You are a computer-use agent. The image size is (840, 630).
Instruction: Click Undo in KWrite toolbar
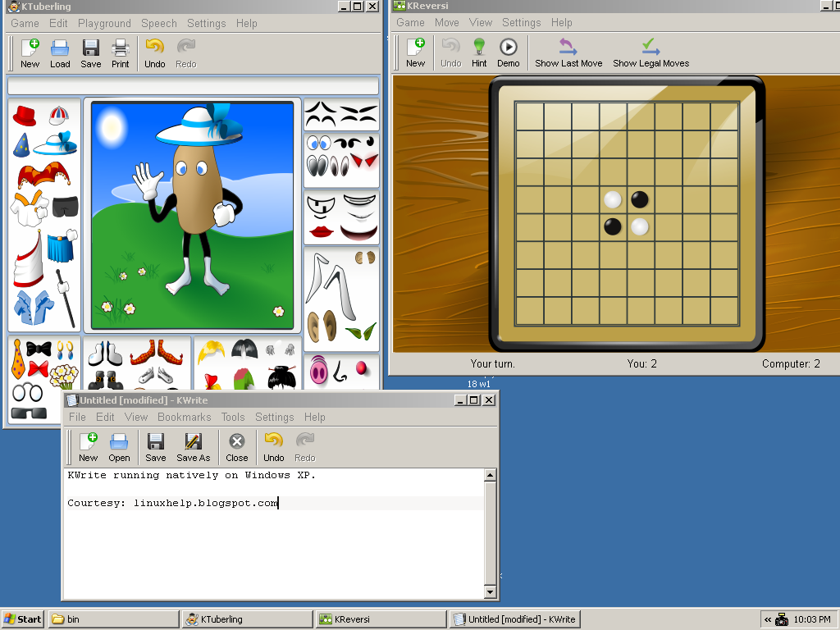pos(274,448)
